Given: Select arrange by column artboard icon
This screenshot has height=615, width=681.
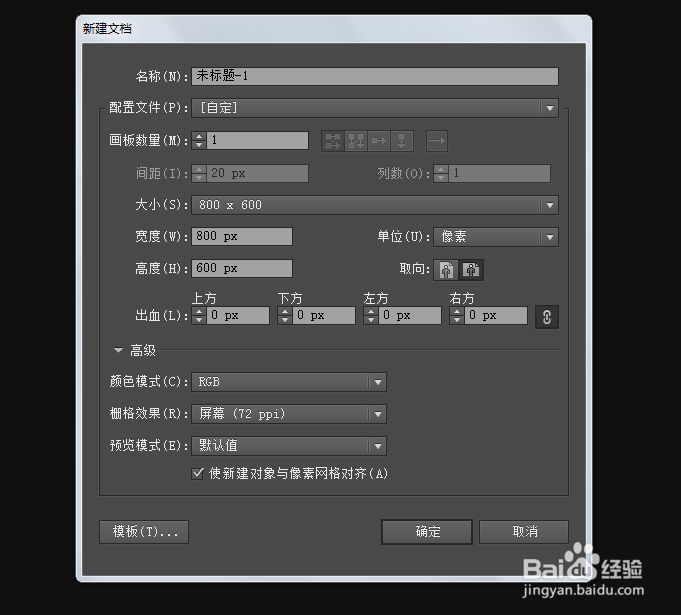Looking at the screenshot, I should 402,141.
